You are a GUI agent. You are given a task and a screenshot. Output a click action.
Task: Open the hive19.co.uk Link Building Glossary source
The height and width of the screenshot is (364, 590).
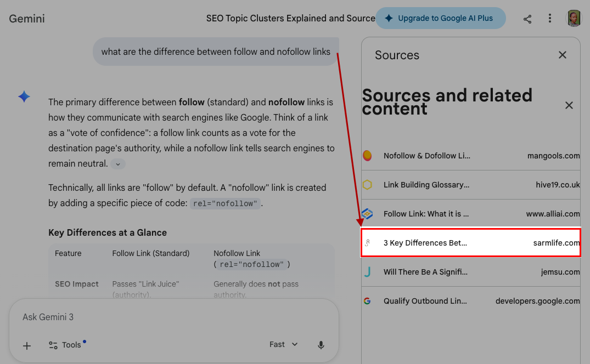pyautogui.click(x=470, y=185)
